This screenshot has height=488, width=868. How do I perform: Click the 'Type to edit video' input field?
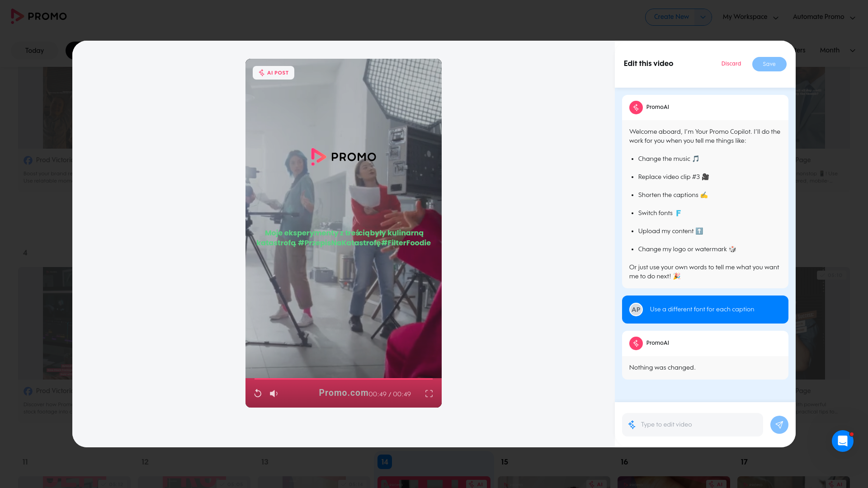tap(693, 425)
